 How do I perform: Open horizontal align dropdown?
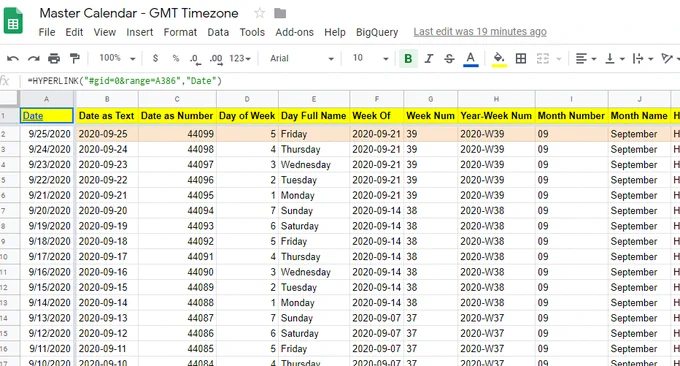(x=585, y=59)
